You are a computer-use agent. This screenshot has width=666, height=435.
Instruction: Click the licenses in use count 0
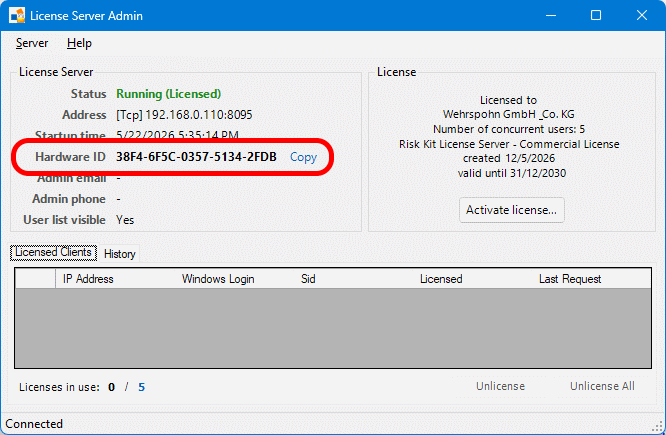coord(111,387)
